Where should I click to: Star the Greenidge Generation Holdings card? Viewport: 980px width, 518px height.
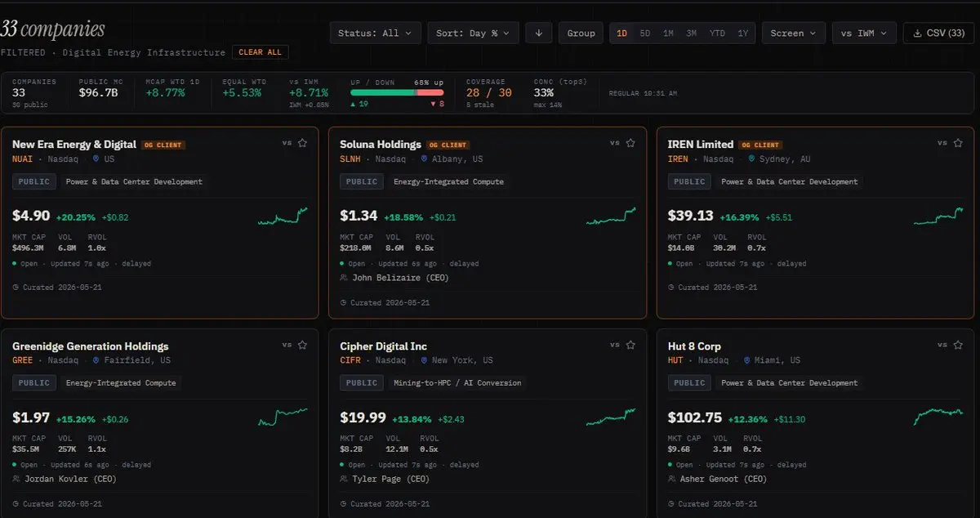pyautogui.click(x=302, y=345)
